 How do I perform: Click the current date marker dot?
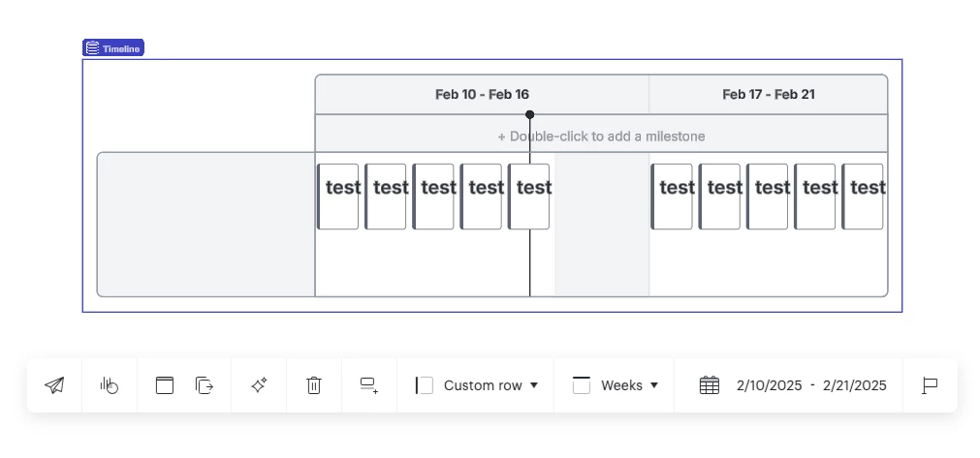[x=530, y=114]
